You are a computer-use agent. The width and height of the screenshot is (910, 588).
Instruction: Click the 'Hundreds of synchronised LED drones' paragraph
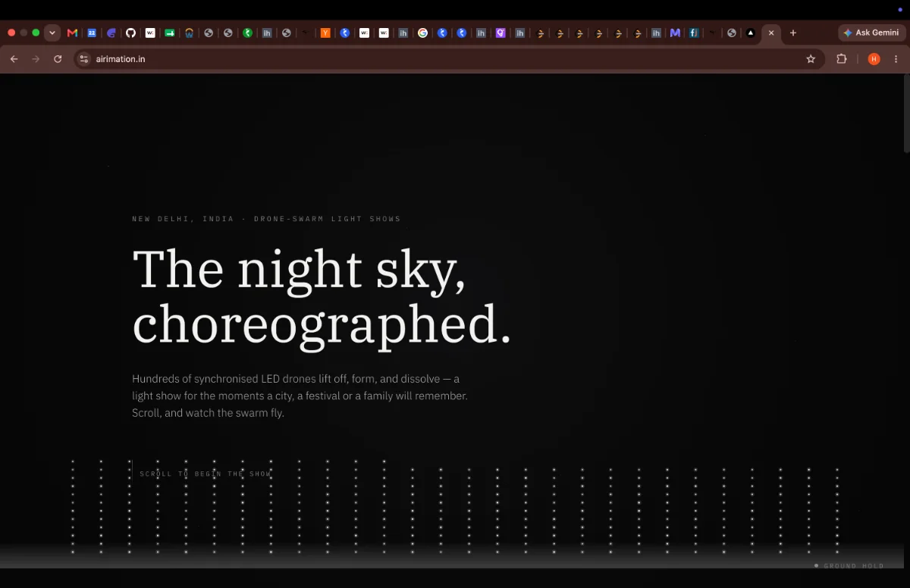point(300,396)
